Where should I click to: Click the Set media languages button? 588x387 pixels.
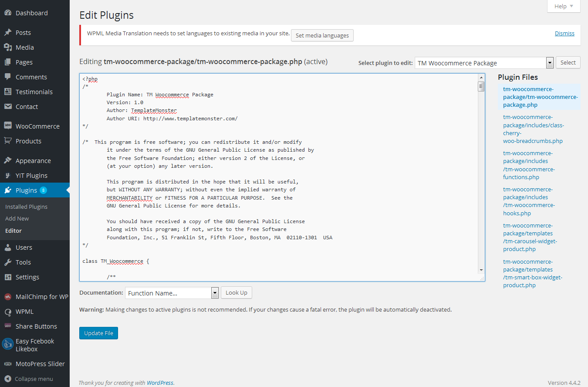322,35
